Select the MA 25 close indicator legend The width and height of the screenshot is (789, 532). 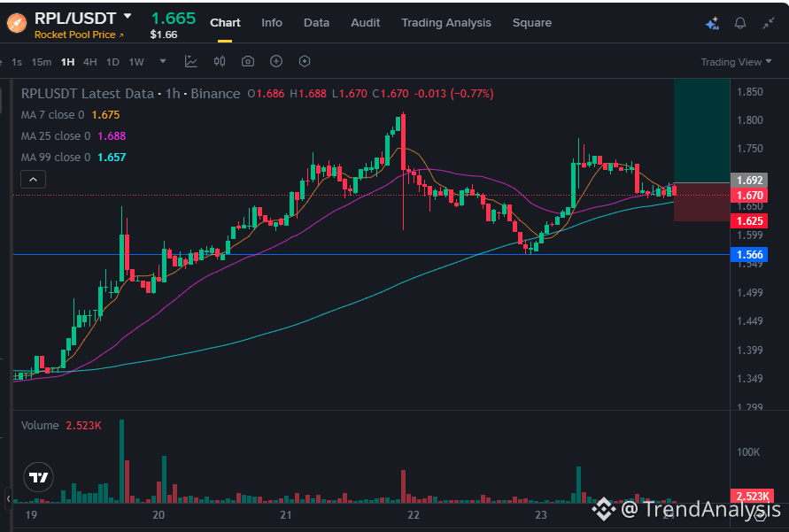pyautogui.click(x=73, y=135)
